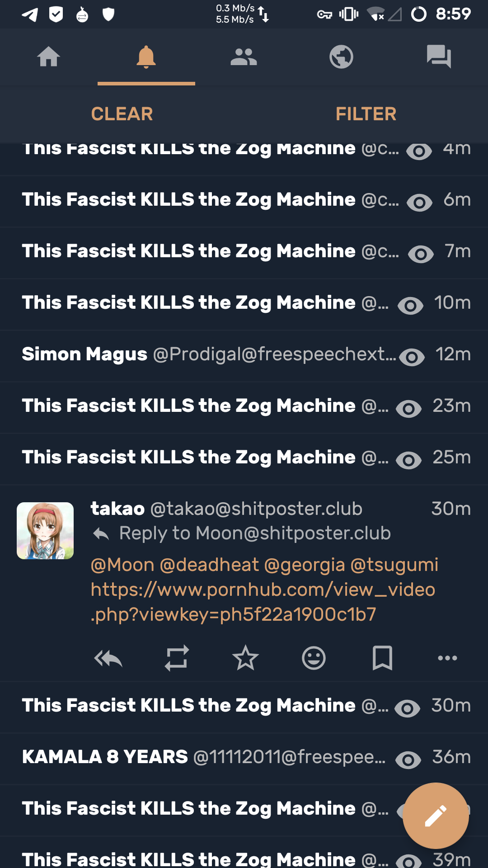Unhide the KAMALA 8 YEARS post
The image size is (488, 868).
408,759
